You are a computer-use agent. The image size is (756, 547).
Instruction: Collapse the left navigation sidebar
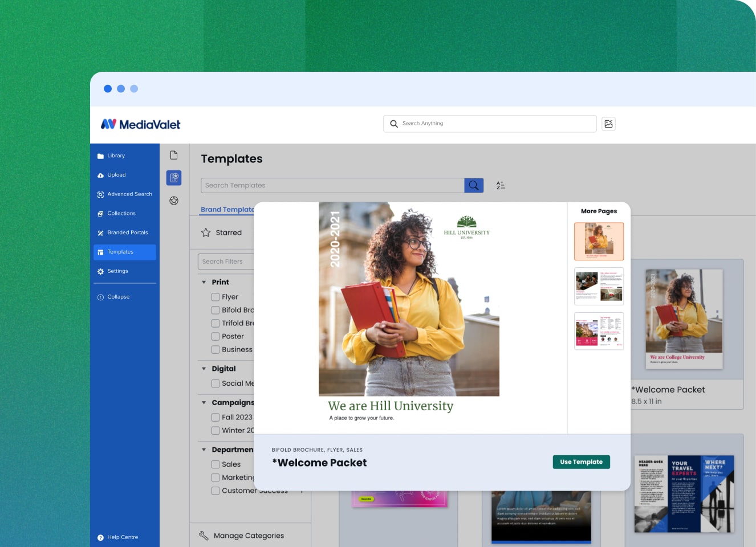pos(118,297)
